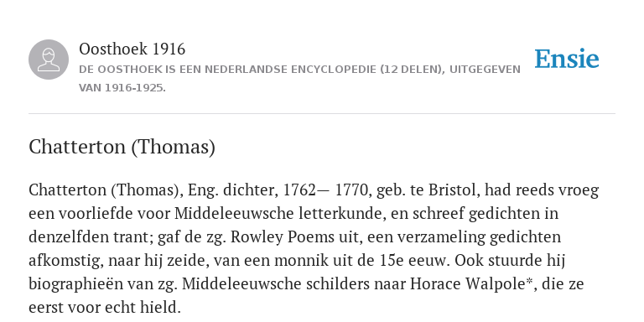The width and height of the screenshot is (644, 322).
Task: Select the Chatterton (Thomas) article heading
Action: [x=122, y=147]
